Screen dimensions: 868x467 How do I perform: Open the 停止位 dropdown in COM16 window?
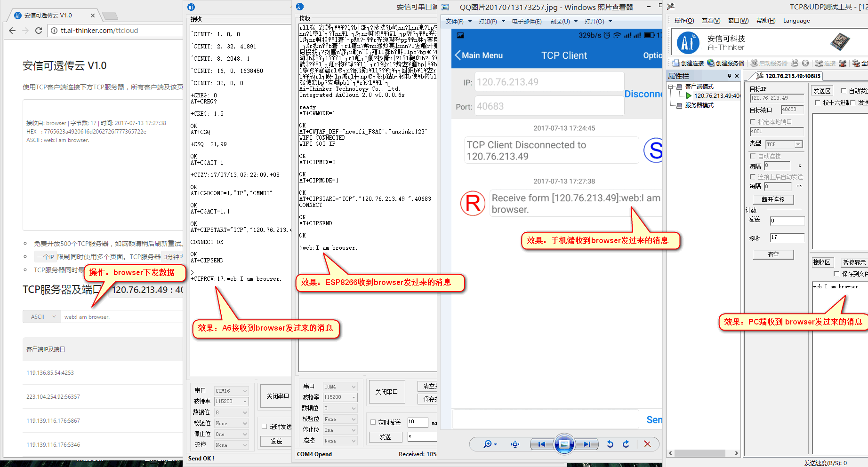[x=231, y=434]
